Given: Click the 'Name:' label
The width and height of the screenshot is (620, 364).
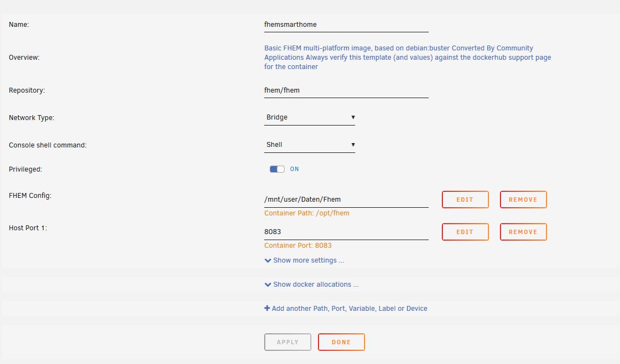Looking at the screenshot, I should (x=19, y=25).
